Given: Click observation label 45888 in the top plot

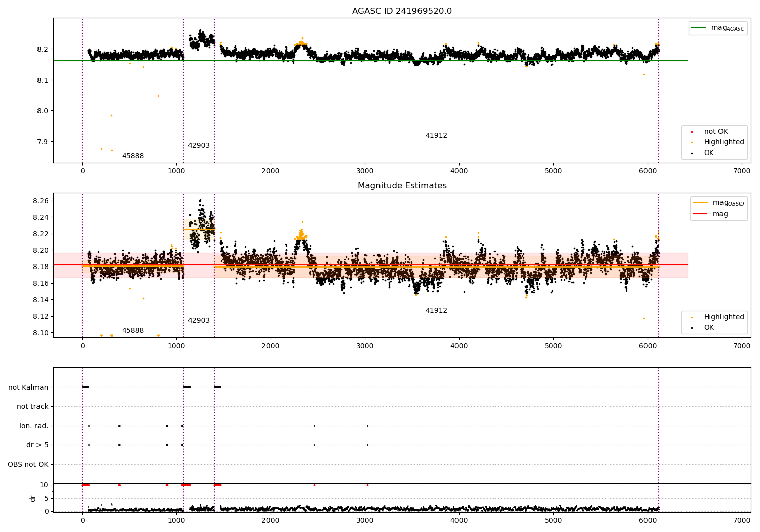Looking at the screenshot, I should pos(133,156).
